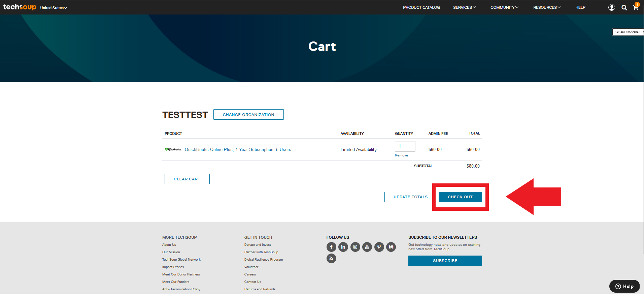
Task: Open Impact Stories footer link
Action: coord(173,267)
